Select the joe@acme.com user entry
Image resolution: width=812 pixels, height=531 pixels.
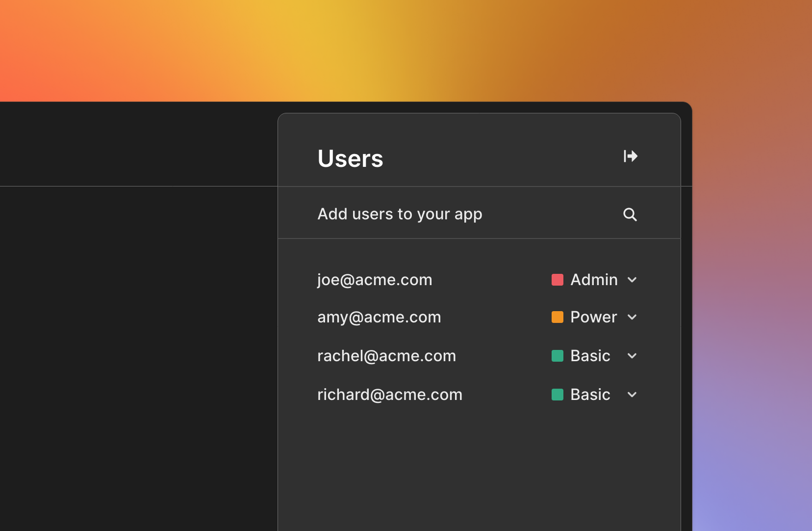375,280
